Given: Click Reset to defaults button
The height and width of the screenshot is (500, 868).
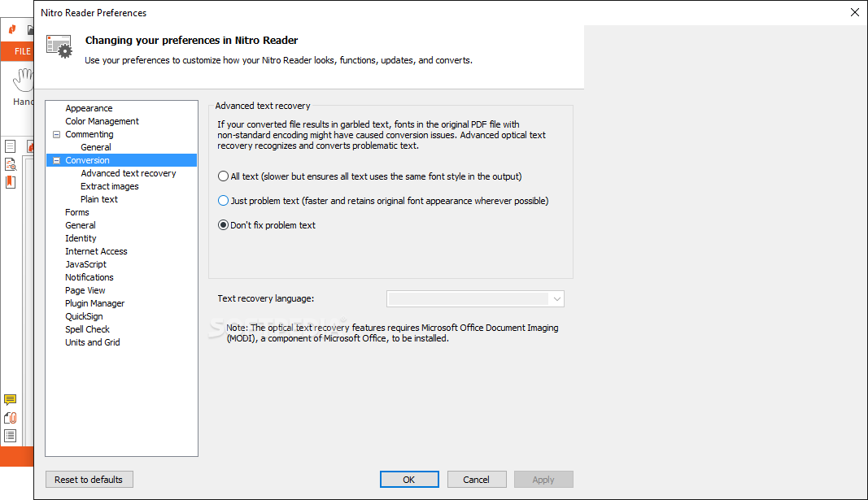Looking at the screenshot, I should [89, 480].
